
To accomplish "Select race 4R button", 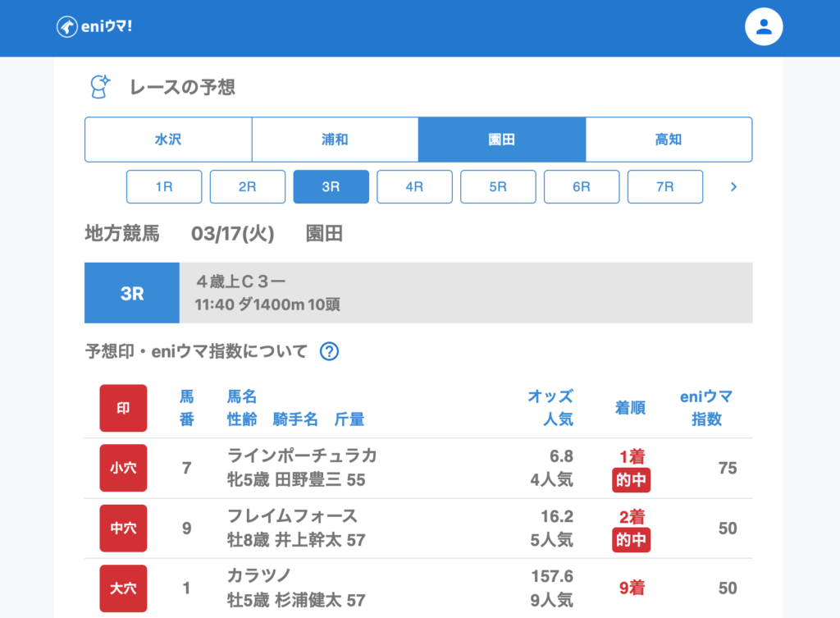I will click(414, 187).
